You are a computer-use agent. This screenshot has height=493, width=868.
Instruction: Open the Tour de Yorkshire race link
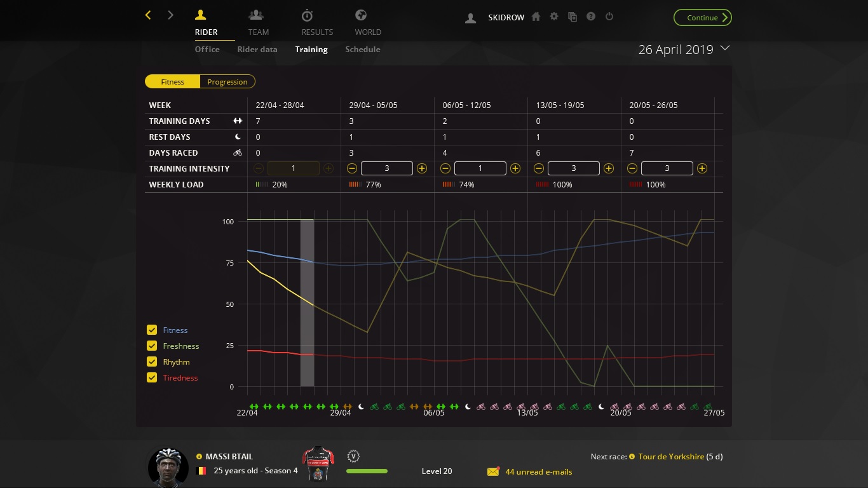tap(671, 456)
